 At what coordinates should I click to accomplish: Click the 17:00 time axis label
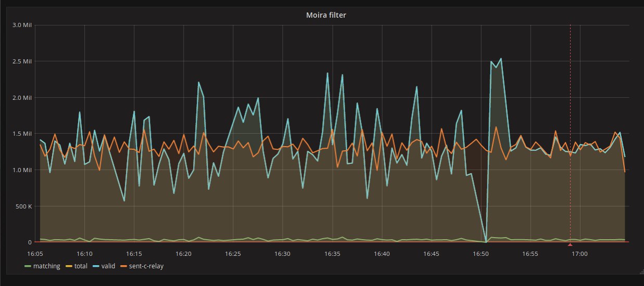(579, 254)
